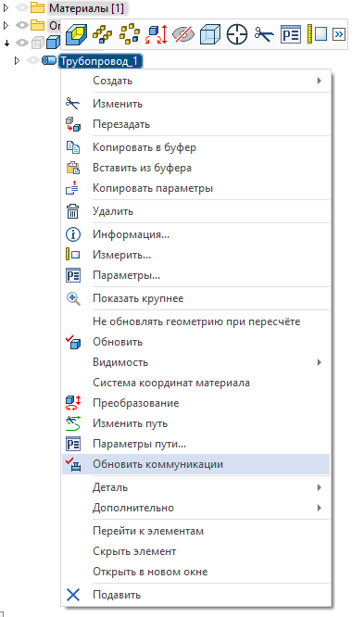Choose Удалить from context menu
The width and height of the screenshot is (364, 617).
[196, 212]
